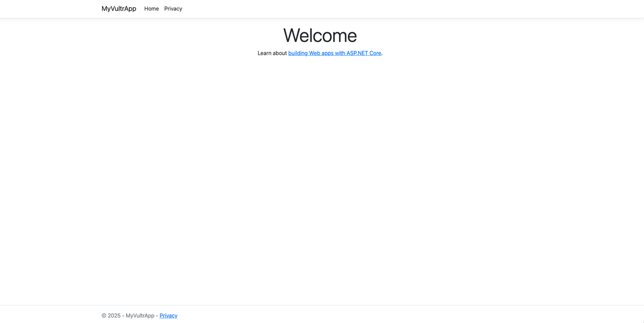
Task: Follow the building Web apps with ASP.NET Core link
Action: [x=335, y=53]
